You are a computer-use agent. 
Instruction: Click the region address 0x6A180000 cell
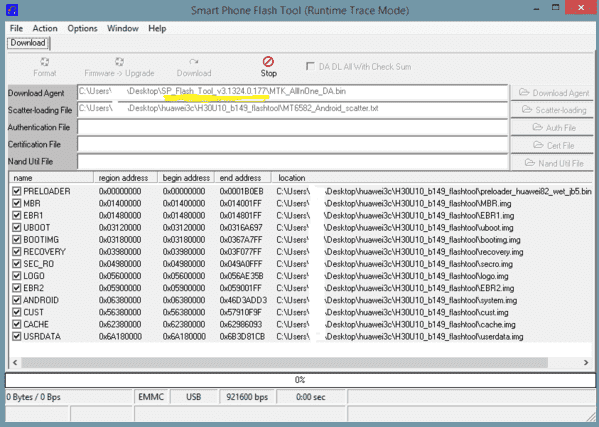click(x=120, y=336)
